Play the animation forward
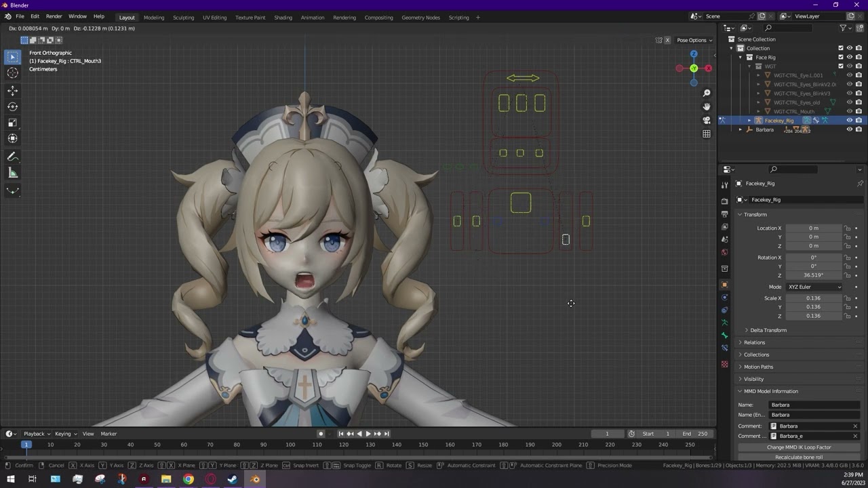Screen dimensions: 868x488 (x=368, y=434)
